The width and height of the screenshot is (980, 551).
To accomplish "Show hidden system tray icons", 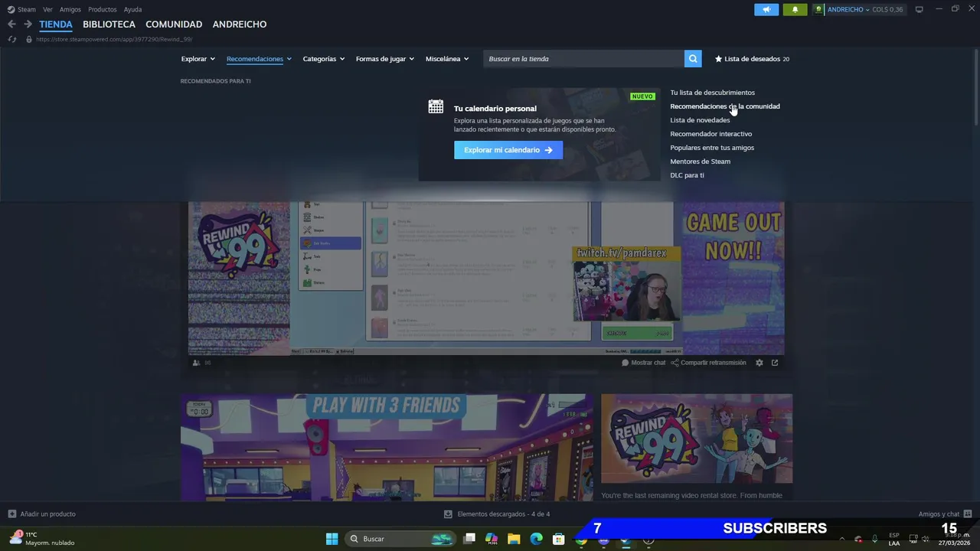I will point(842,539).
